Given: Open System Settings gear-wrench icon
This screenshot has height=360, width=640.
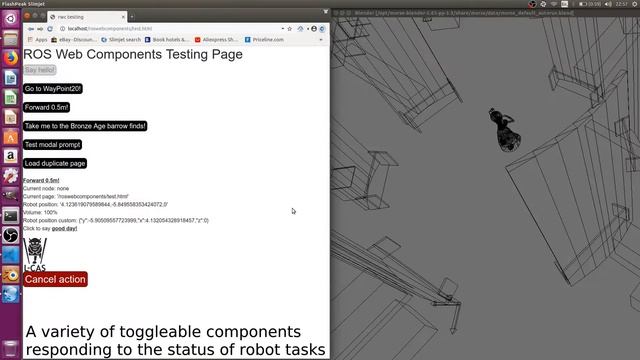Looking at the screenshot, I should [x=11, y=176].
